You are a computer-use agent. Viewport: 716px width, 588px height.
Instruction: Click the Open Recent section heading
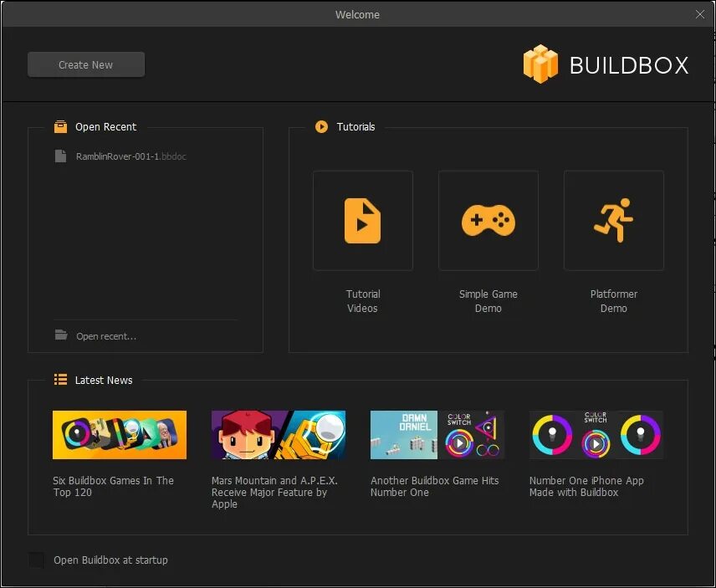click(106, 127)
